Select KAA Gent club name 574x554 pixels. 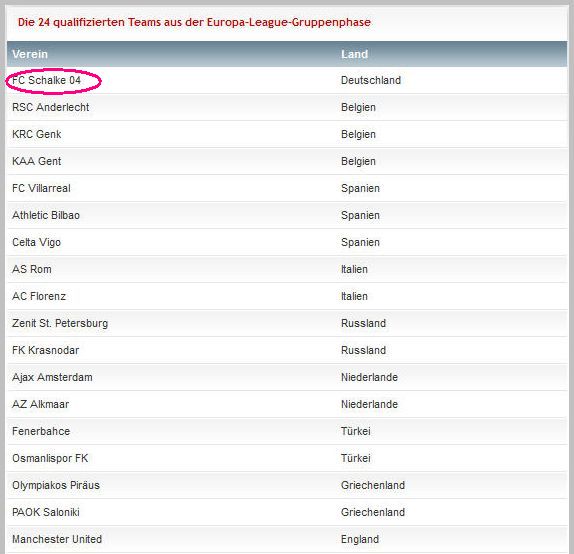click(37, 161)
